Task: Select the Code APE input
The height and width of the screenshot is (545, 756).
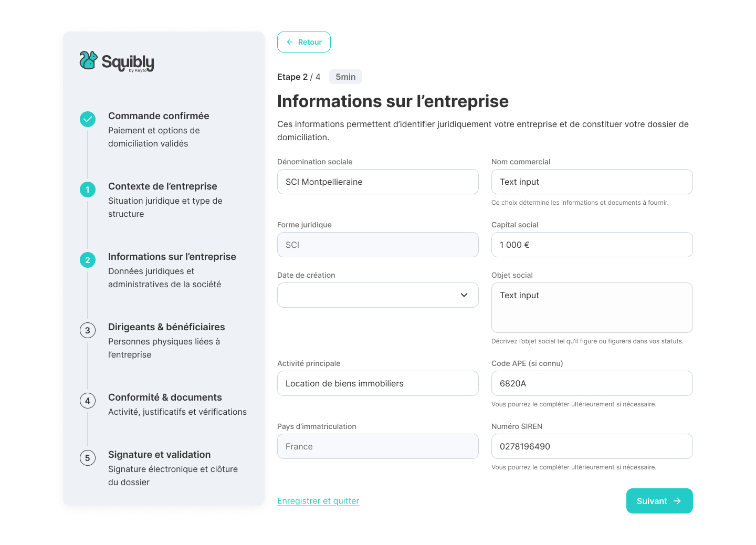Action: pyautogui.click(x=592, y=383)
